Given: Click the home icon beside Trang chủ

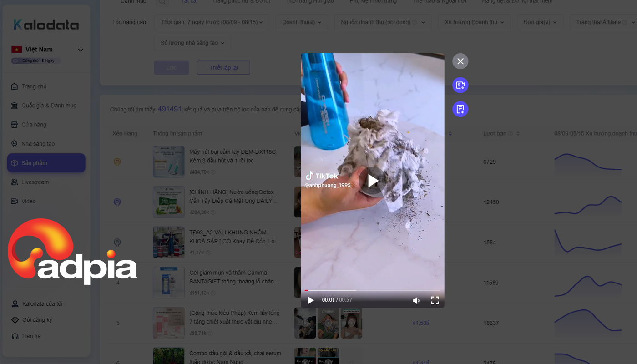Looking at the screenshot, I should tap(14, 86).
